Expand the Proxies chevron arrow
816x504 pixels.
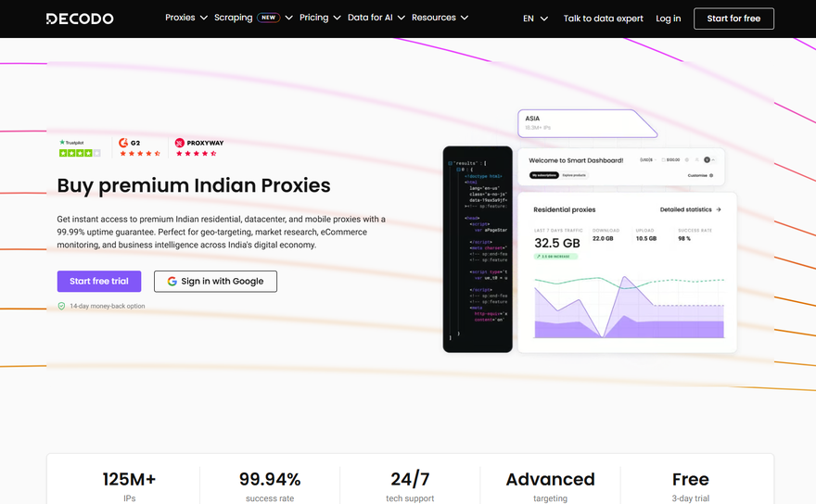pos(203,18)
